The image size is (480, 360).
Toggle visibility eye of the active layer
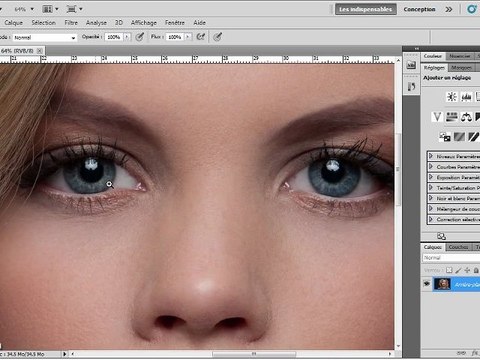click(x=427, y=284)
